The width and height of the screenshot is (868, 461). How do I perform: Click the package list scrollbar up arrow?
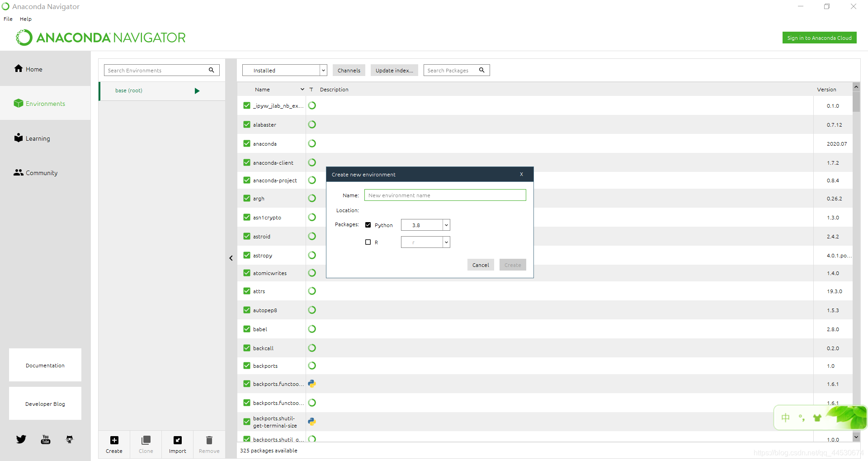[856, 86]
